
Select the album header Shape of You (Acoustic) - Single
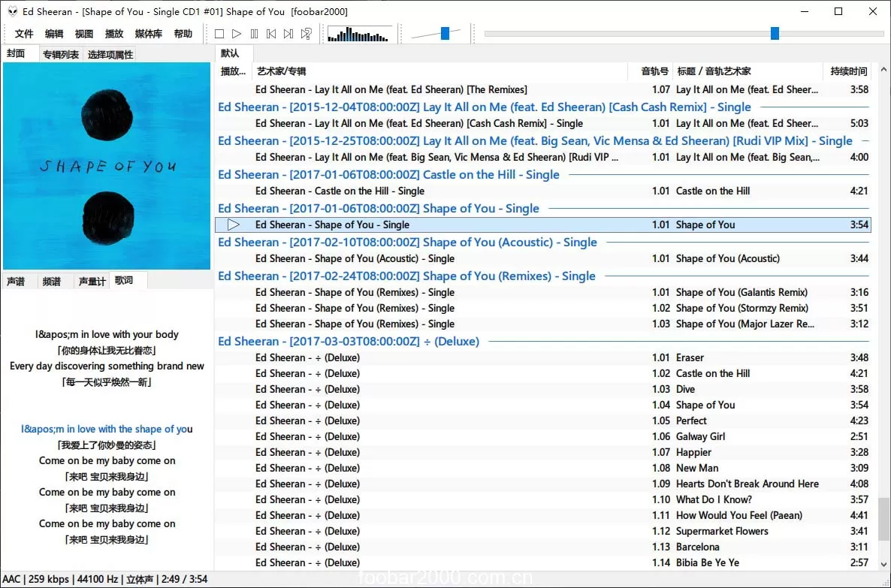(407, 242)
